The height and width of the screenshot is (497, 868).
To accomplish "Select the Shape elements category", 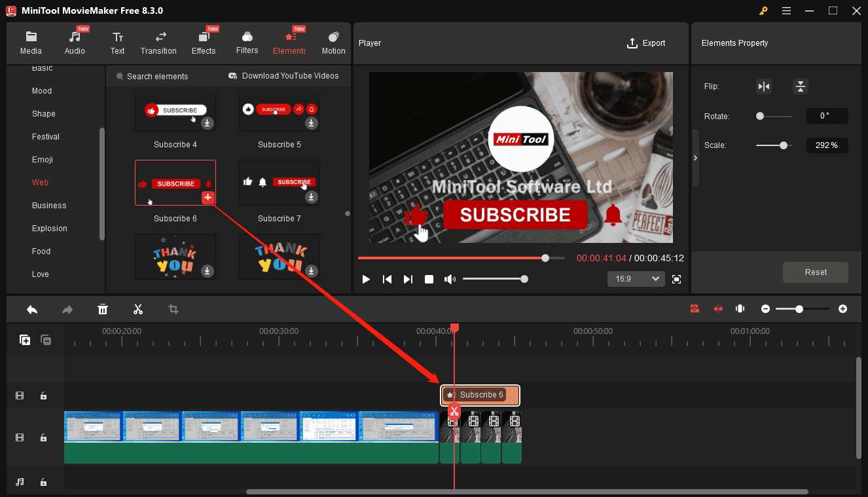I will click(44, 114).
